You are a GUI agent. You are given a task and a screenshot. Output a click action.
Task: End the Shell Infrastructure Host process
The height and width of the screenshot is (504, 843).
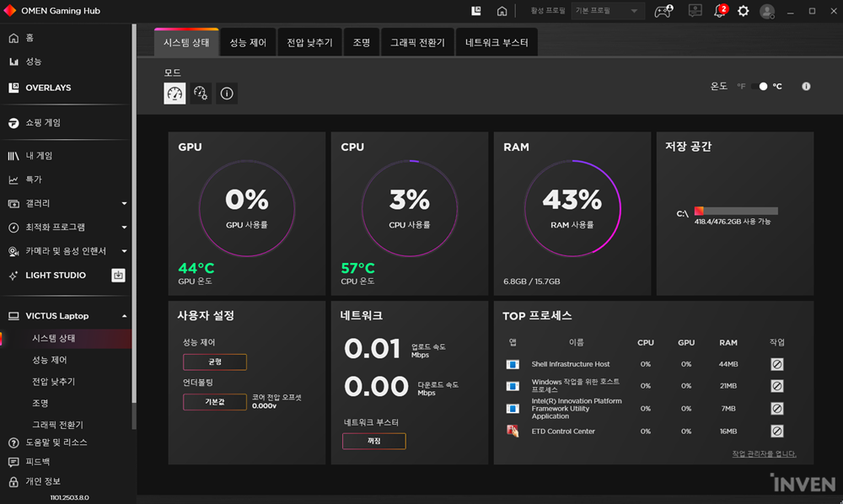click(x=777, y=364)
